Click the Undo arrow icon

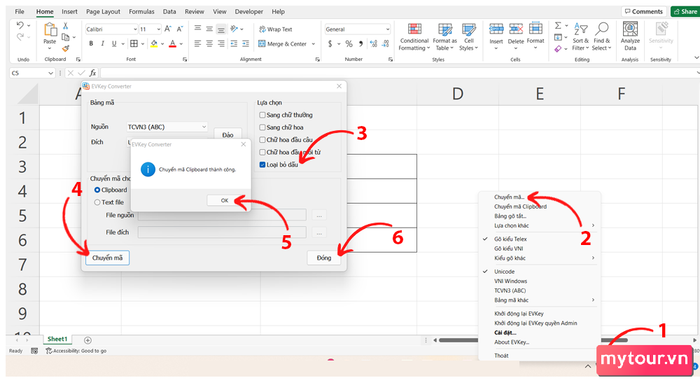(20, 25)
